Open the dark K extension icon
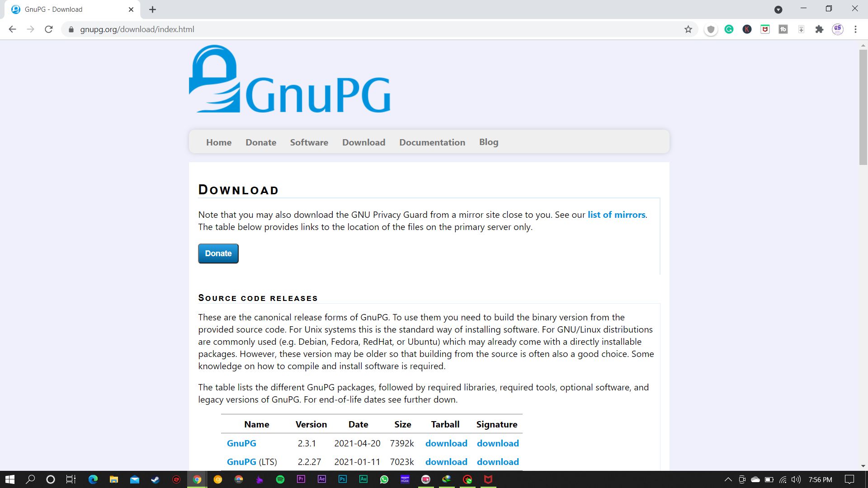The image size is (868, 488). point(747,29)
